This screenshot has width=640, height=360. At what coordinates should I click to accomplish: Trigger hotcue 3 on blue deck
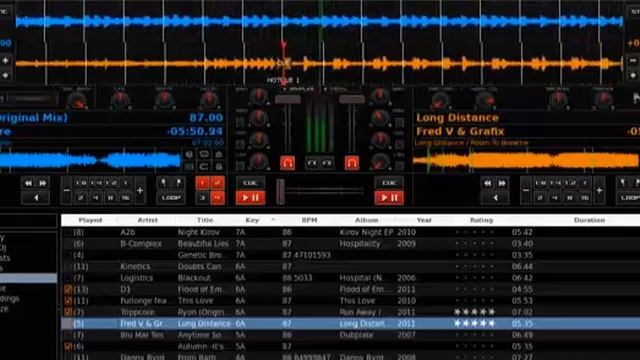(x=202, y=198)
